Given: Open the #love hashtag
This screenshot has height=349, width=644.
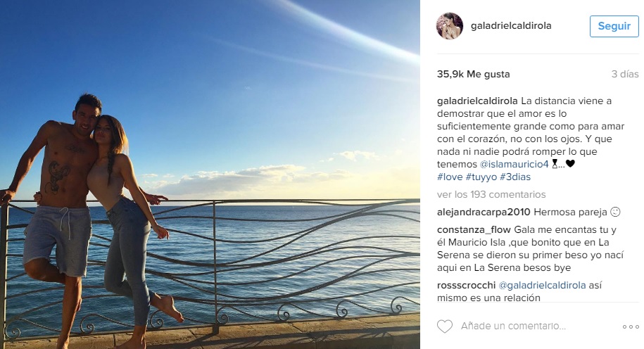Looking at the screenshot, I should click(x=450, y=177).
